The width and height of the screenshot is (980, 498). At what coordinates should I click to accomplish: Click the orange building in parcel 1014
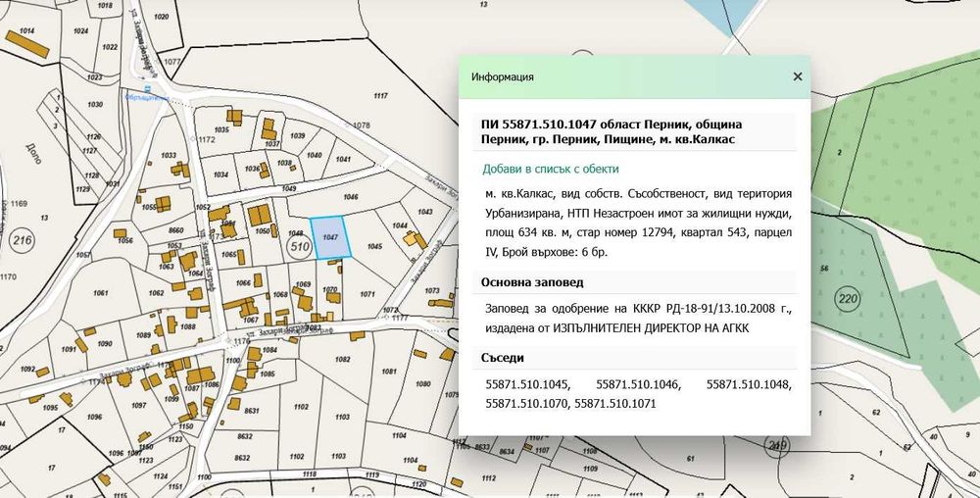[26, 44]
